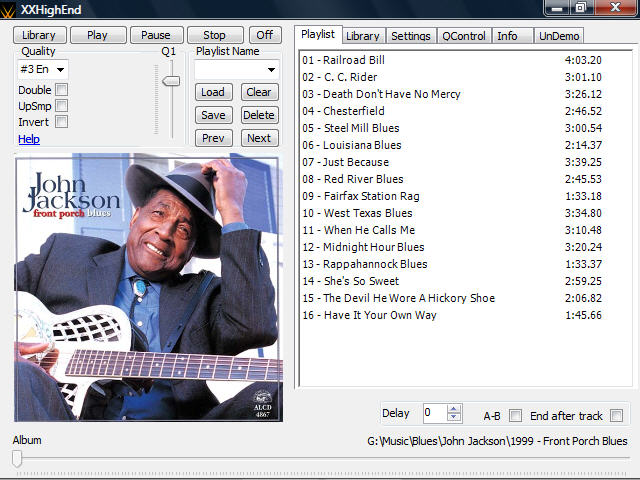Image resolution: width=640 pixels, height=480 pixels.
Task: Toggle the Invert checkbox
Action: [x=62, y=122]
